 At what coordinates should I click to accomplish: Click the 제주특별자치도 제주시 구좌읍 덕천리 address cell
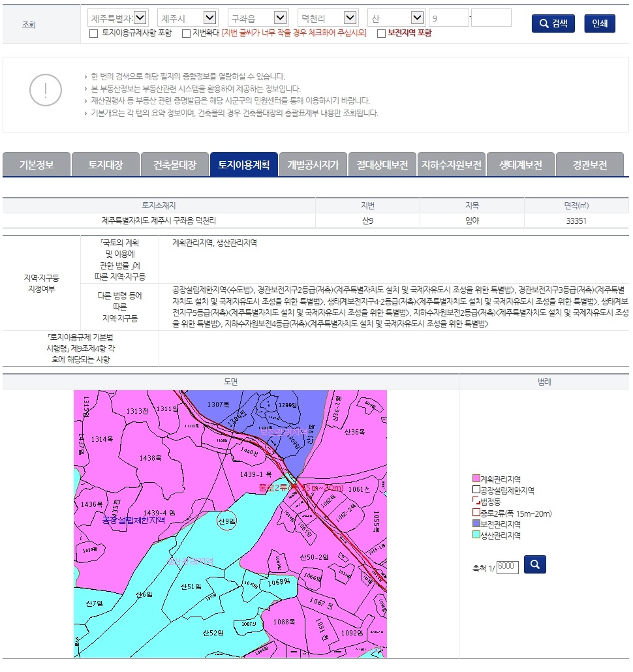159,221
